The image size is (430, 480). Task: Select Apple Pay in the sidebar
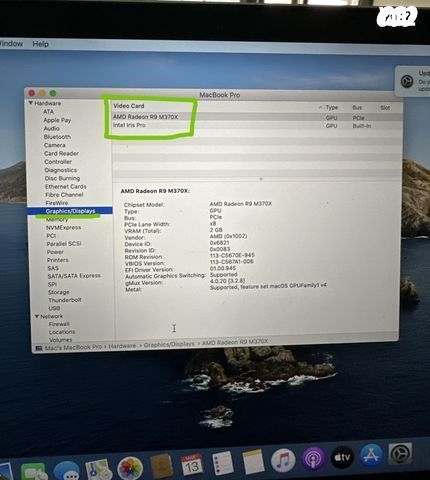[x=57, y=120]
